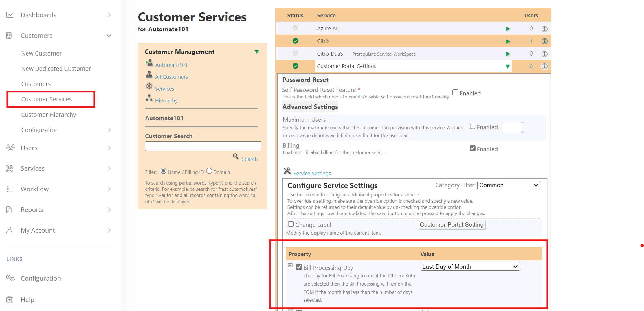Open the Bill Processing Day value dropdown
644x311 pixels.
470,267
